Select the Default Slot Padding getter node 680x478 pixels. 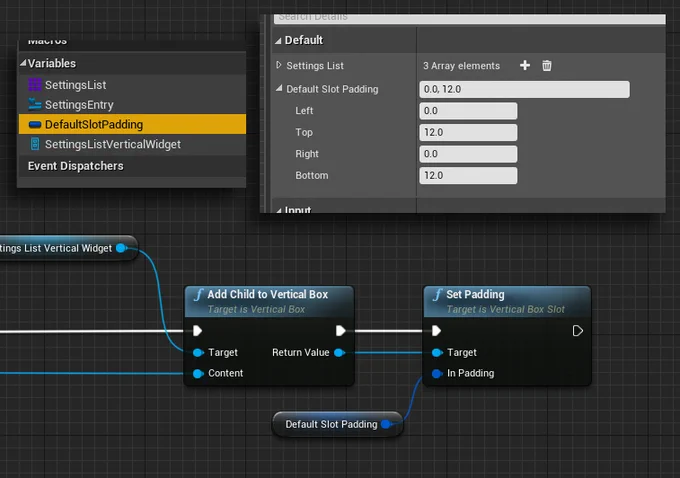(337, 424)
